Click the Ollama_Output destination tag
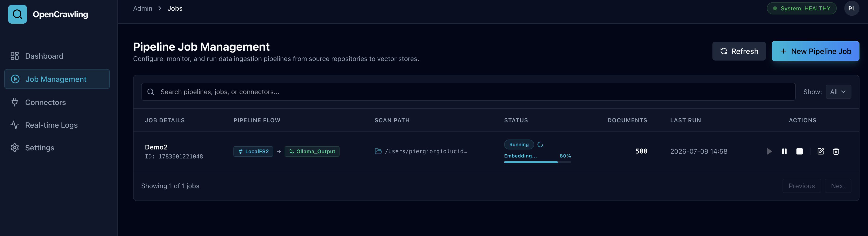 (x=312, y=152)
